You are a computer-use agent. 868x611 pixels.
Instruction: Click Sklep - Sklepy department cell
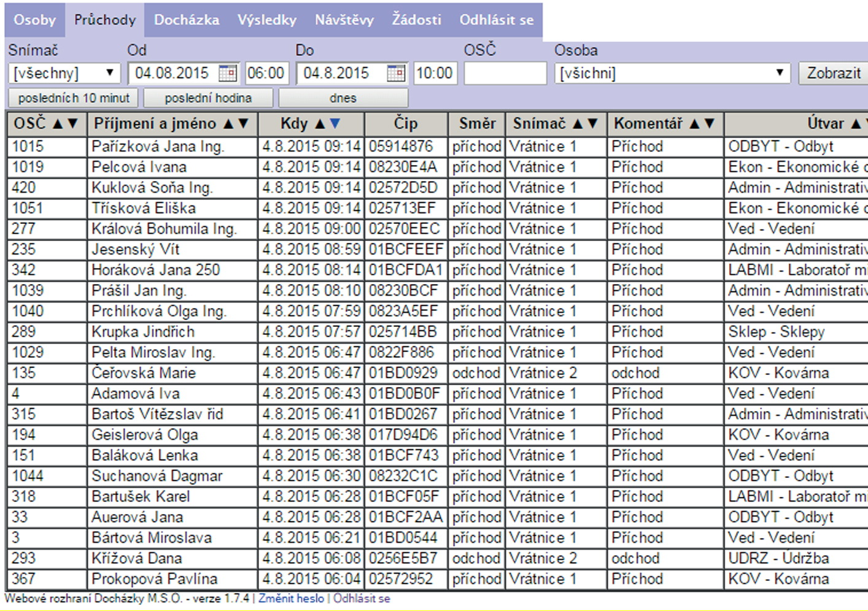[x=777, y=332]
